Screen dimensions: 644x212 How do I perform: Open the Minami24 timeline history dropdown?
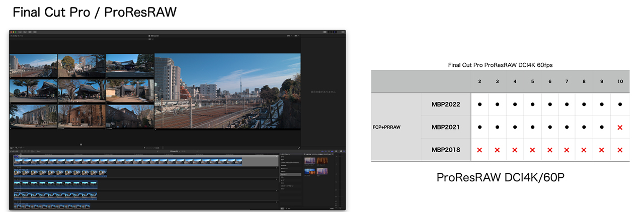176,151
